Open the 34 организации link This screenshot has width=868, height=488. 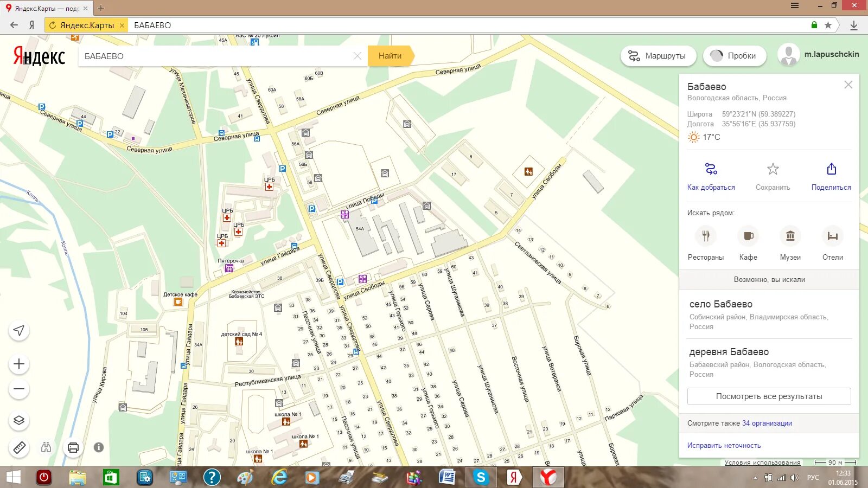point(767,423)
